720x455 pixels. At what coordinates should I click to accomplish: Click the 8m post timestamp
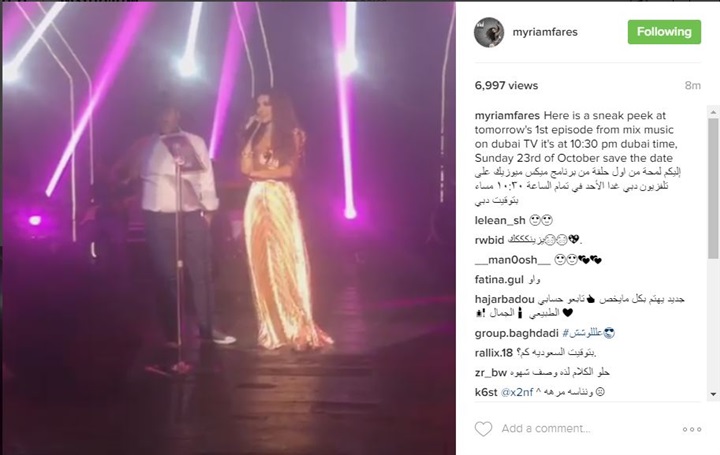tap(692, 86)
